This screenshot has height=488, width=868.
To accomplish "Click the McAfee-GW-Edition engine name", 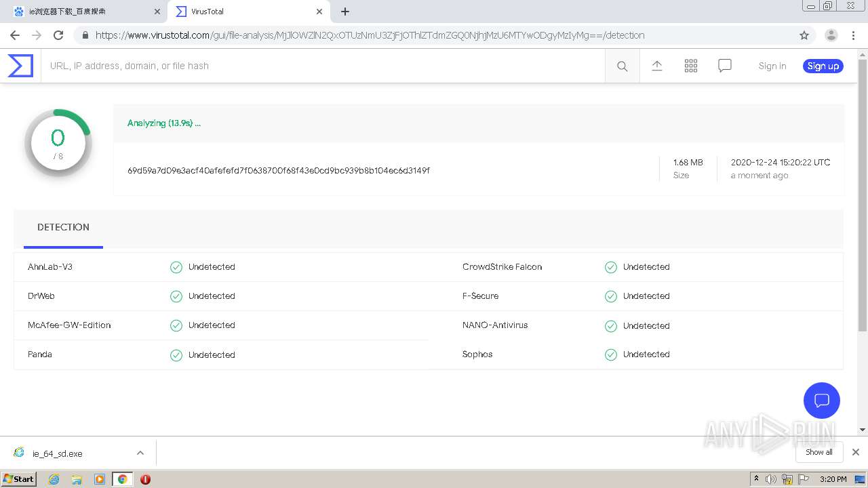I will pos(69,325).
